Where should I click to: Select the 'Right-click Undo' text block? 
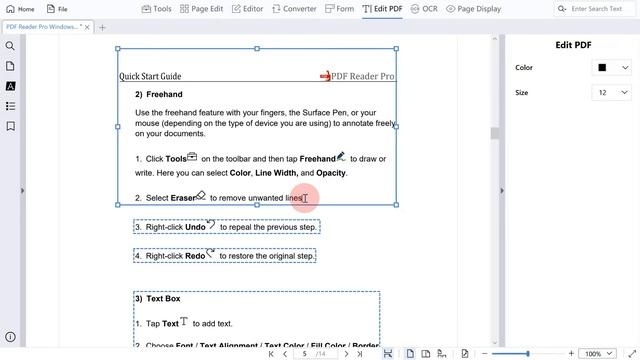pyautogui.click(x=227, y=227)
